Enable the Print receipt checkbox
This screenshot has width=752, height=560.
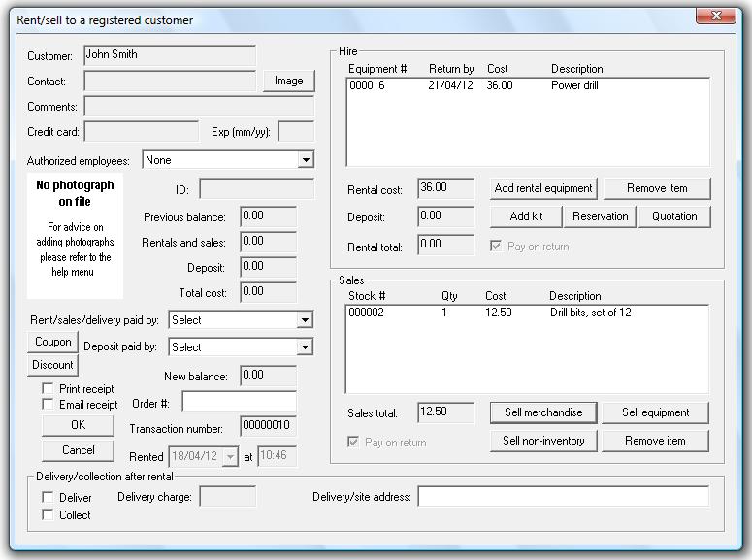[48, 389]
